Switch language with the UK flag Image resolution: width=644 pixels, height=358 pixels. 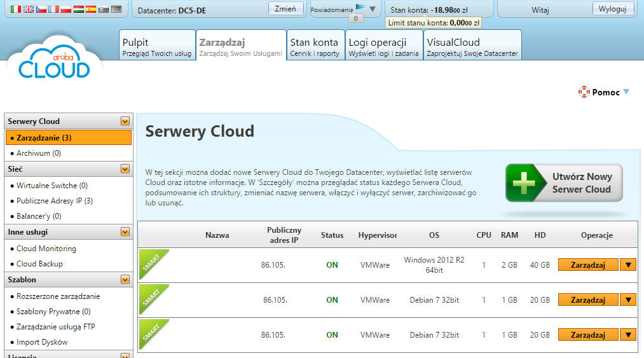[29, 9]
